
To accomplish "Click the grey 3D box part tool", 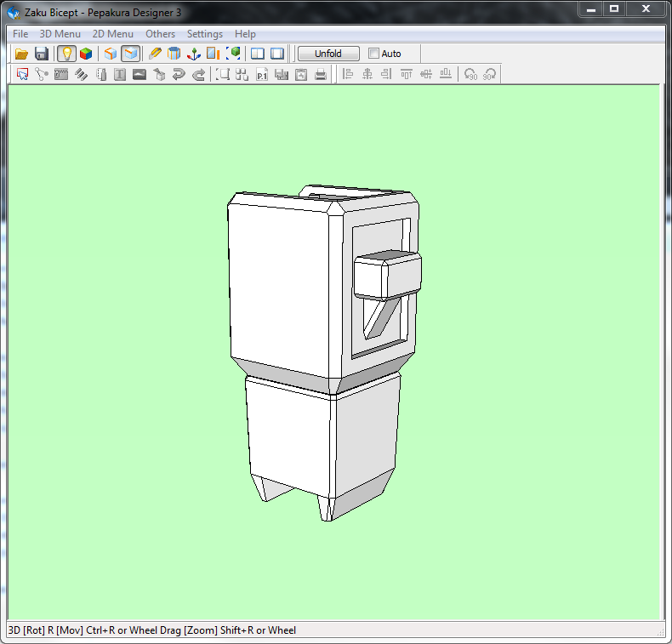I will (159, 74).
